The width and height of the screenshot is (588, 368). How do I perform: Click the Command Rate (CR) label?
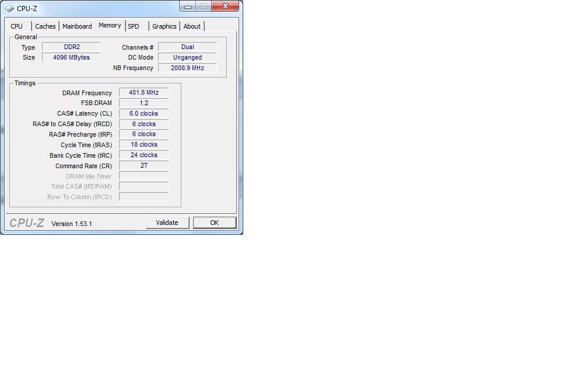click(83, 166)
